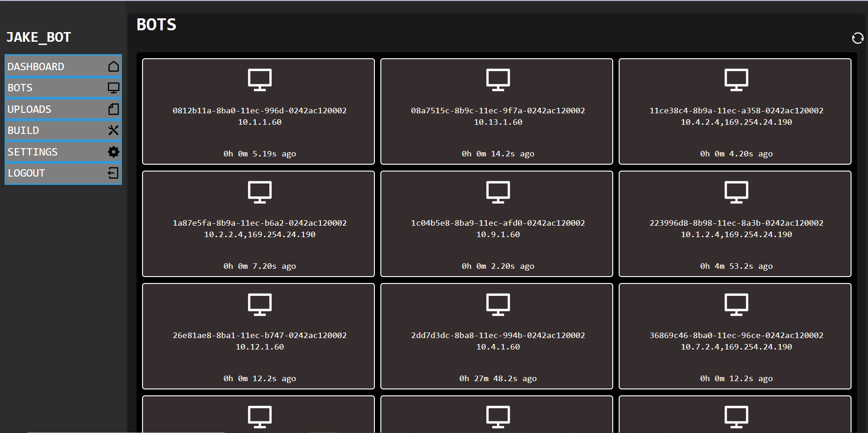Click IP address 10.13.1.60
Viewport: 868px width, 433px height.
click(498, 122)
